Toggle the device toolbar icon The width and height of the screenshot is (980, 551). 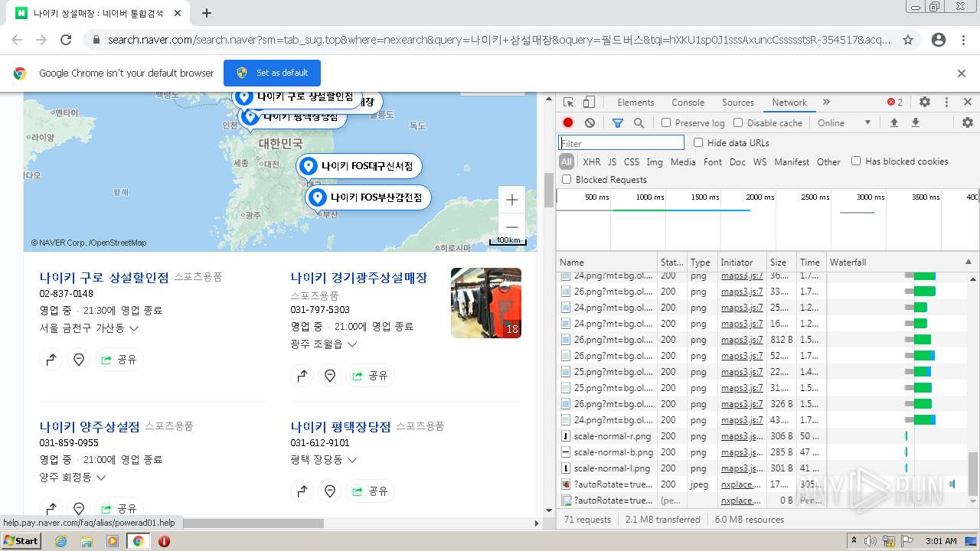click(589, 102)
